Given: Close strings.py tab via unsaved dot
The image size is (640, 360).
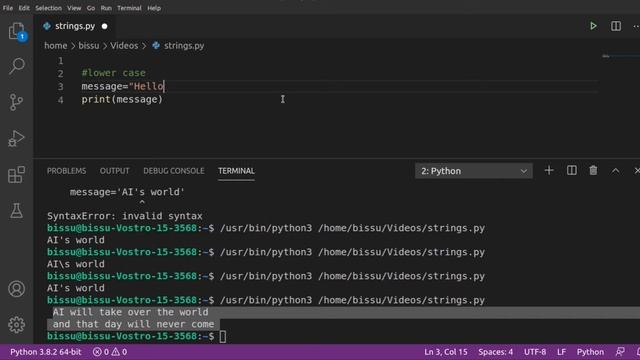Looking at the screenshot, I should pos(104,26).
